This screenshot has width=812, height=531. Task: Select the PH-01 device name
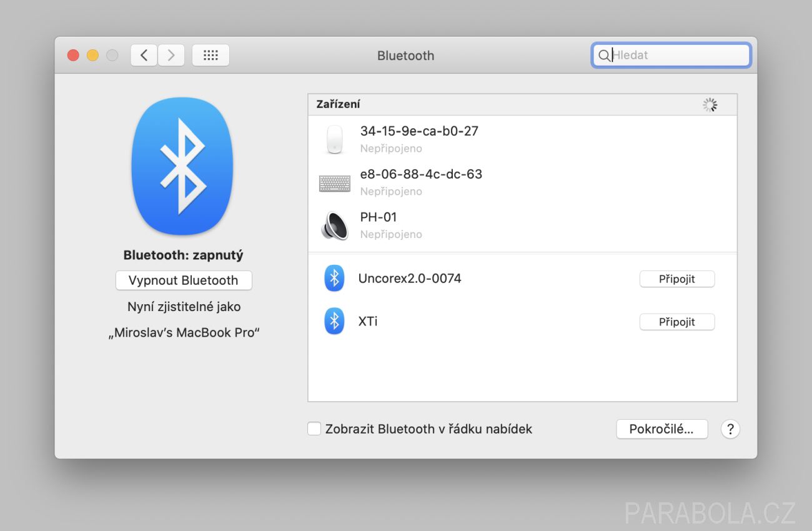click(379, 217)
